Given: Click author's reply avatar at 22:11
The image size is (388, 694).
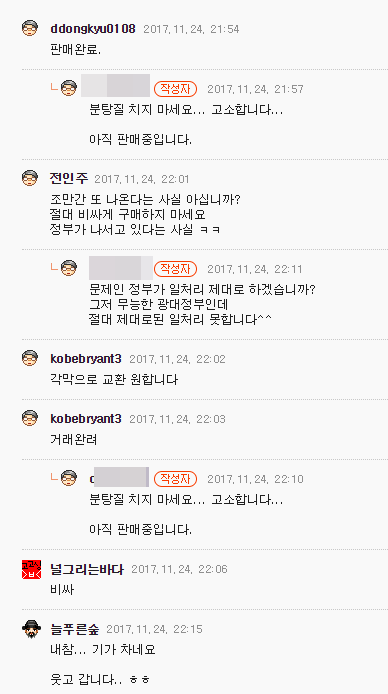Looking at the screenshot, I should click(69, 268).
